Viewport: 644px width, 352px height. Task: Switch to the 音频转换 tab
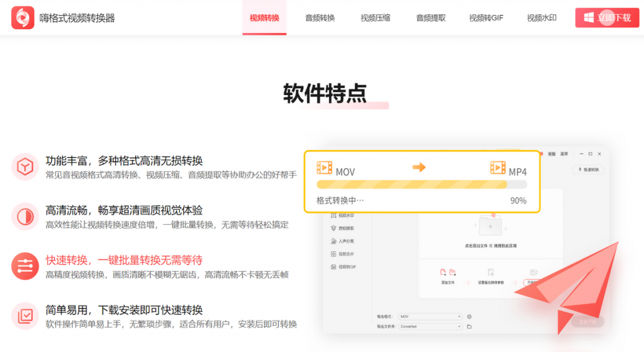pos(320,18)
